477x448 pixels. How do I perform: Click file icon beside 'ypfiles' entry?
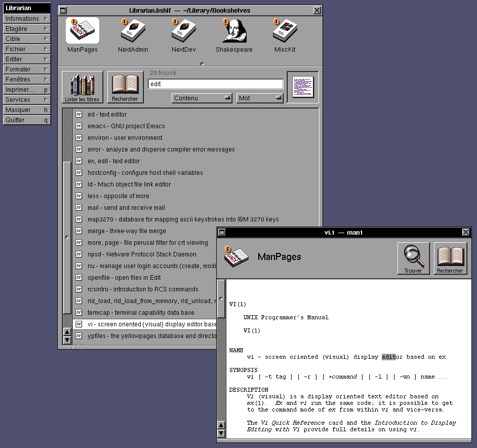click(x=79, y=335)
